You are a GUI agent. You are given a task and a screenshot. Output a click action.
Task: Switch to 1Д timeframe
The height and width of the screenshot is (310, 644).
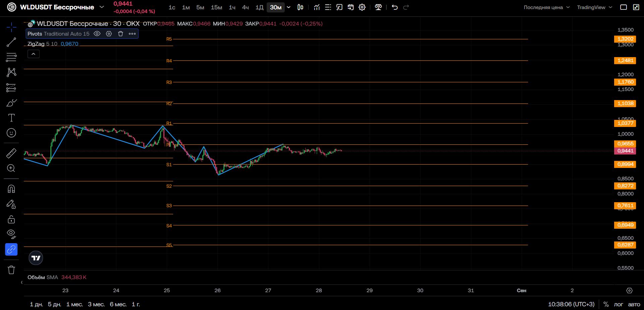click(x=260, y=7)
